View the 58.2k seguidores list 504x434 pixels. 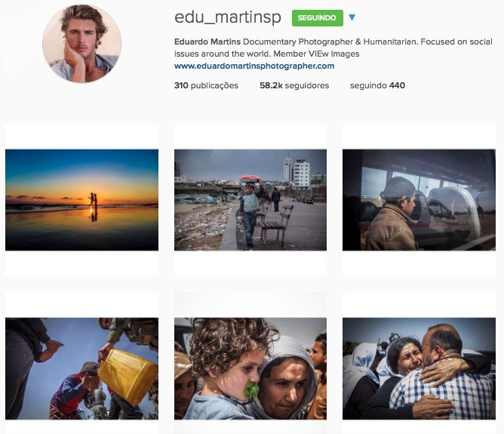[x=294, y=85]
